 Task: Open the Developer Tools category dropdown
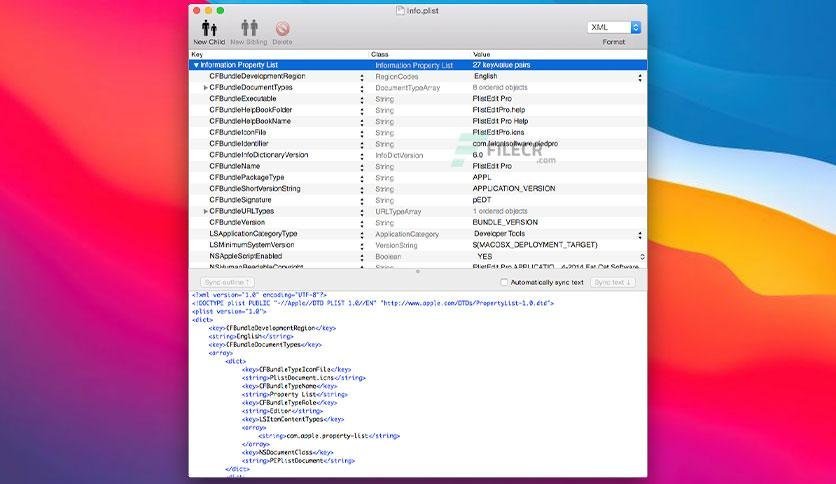point(640,235)
